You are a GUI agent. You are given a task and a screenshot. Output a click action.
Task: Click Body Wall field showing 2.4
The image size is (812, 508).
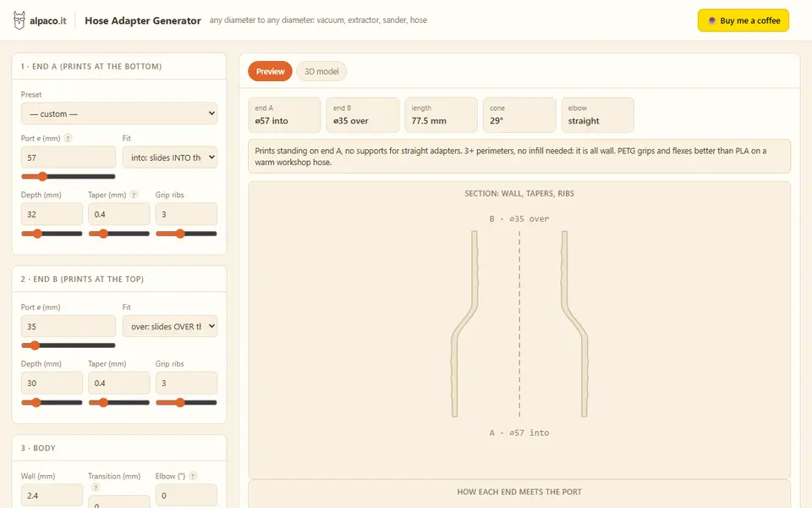pyautogui.click(x=52, y=495)
